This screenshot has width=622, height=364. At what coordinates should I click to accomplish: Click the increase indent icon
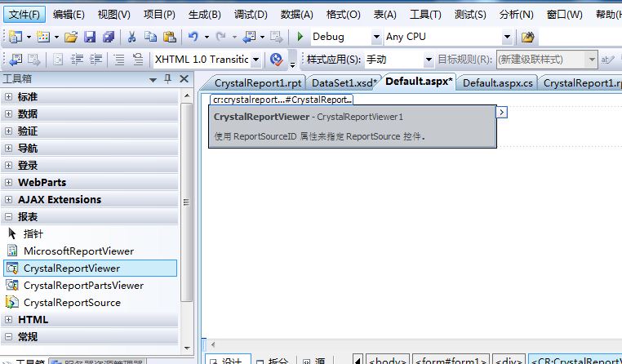(x=96, y=60)
